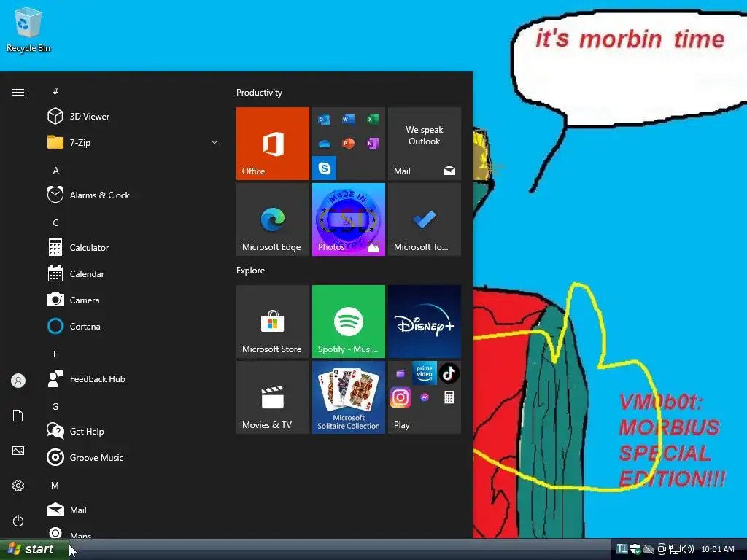The width and height of the screenshot is (747, 560).
Task: Click the volume speaker tray icon
Action: click(687, 549)
